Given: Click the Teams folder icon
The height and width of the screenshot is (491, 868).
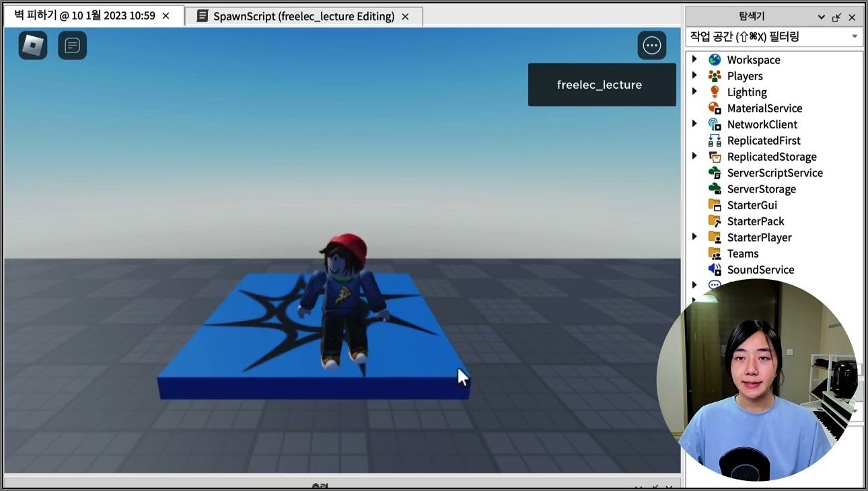Looking at the screenshot, I should tap(715, 254).
